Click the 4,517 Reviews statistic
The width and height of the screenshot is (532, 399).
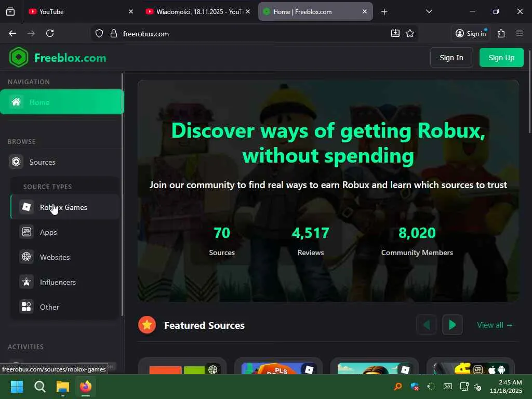click(311, 241)
